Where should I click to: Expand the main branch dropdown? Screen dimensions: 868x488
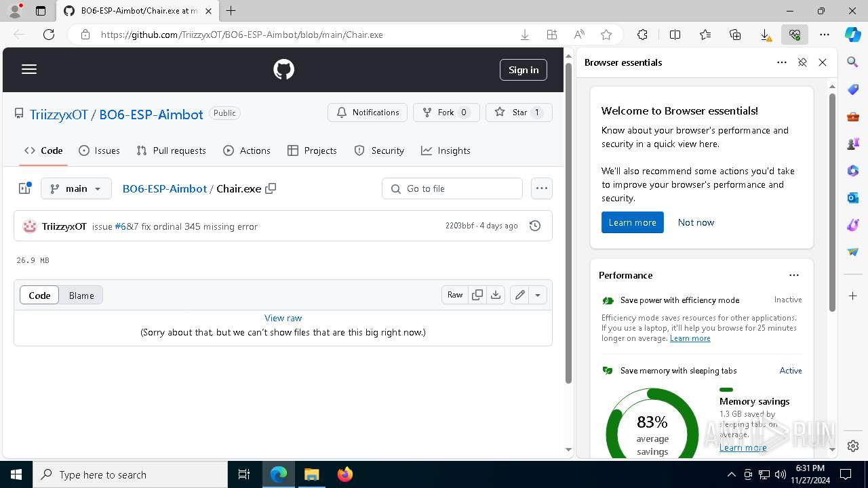click(76, 188)
